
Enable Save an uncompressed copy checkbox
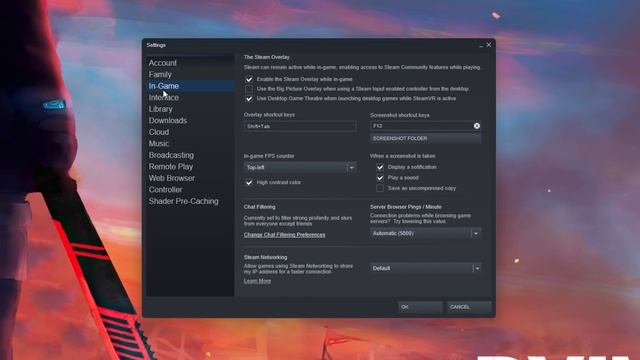pyautogui.click(x=380, y=189)
